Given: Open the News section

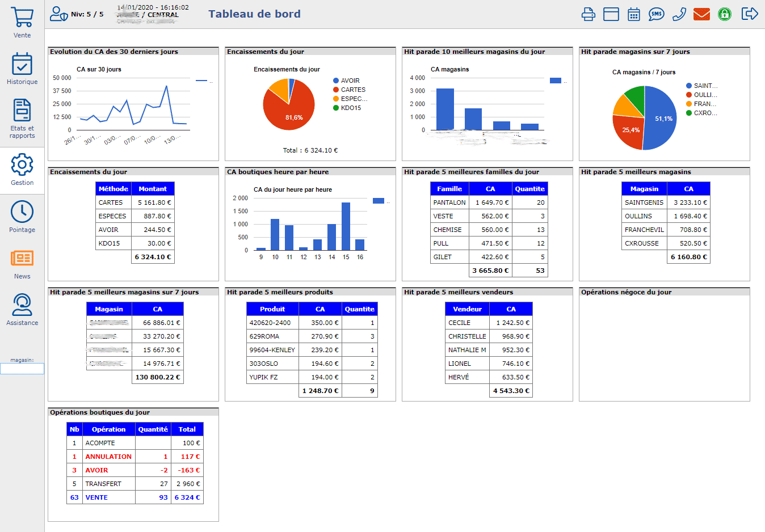Looking at the screenshot, I should click(22, 259).
